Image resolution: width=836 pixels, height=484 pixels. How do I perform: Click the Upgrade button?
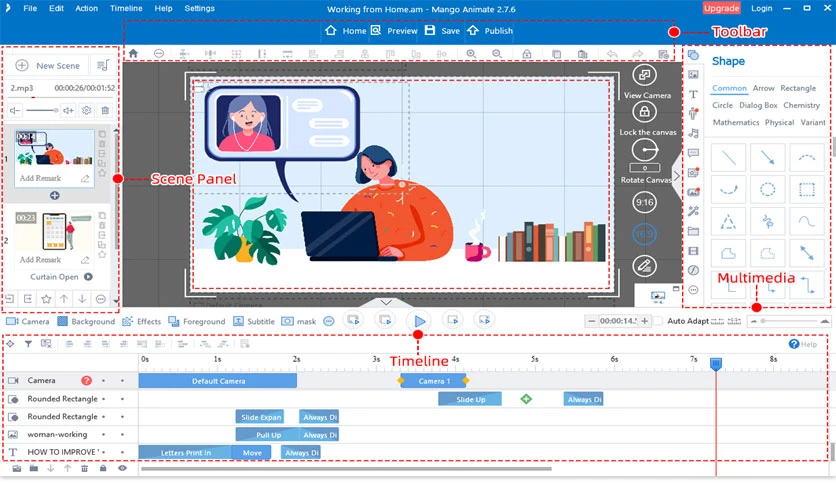point(721,8)
